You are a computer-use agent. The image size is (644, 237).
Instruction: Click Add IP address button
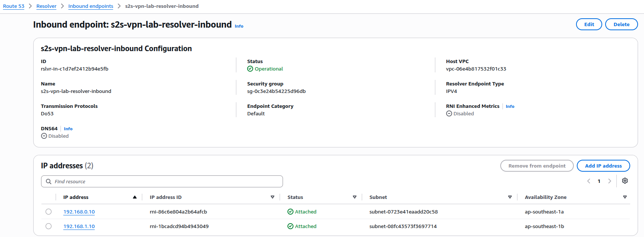(x=603, y=166)
